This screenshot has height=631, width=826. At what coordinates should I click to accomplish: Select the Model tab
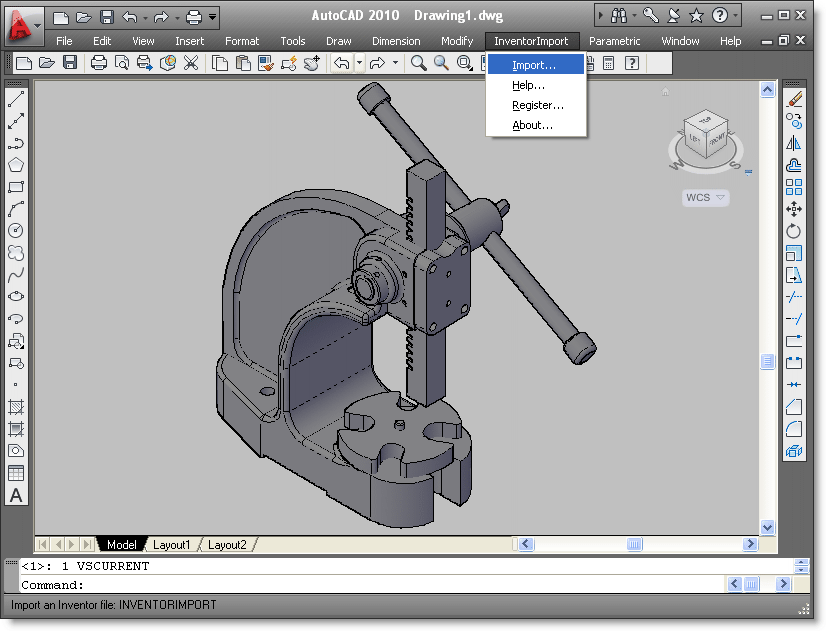[122, 545]
